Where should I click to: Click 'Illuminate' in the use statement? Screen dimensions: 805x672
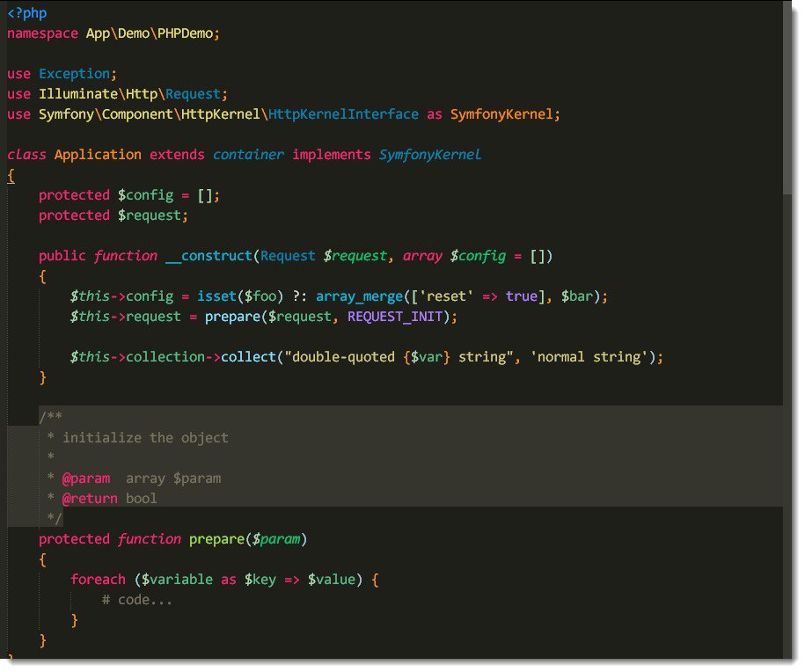78,94
